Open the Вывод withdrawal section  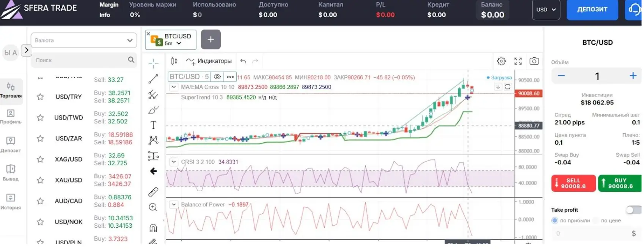point(11,173)
